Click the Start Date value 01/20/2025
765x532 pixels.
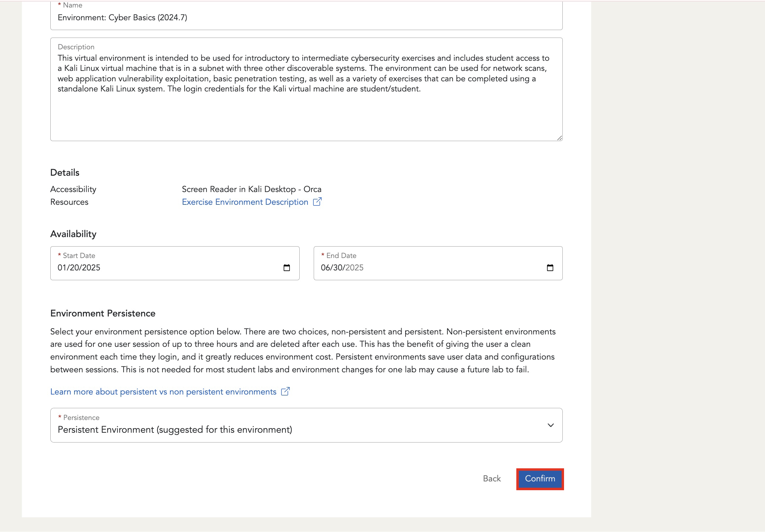point(79,268)
